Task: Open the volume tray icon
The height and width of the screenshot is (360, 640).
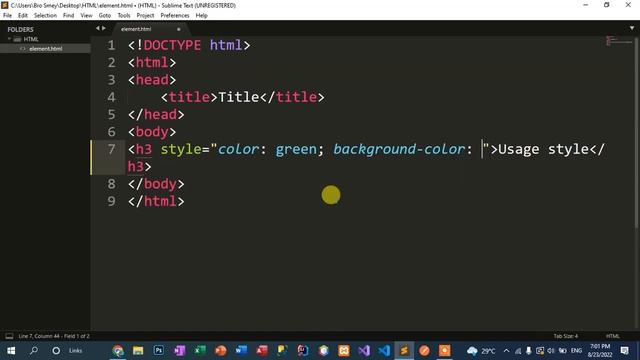Action: 551,351
